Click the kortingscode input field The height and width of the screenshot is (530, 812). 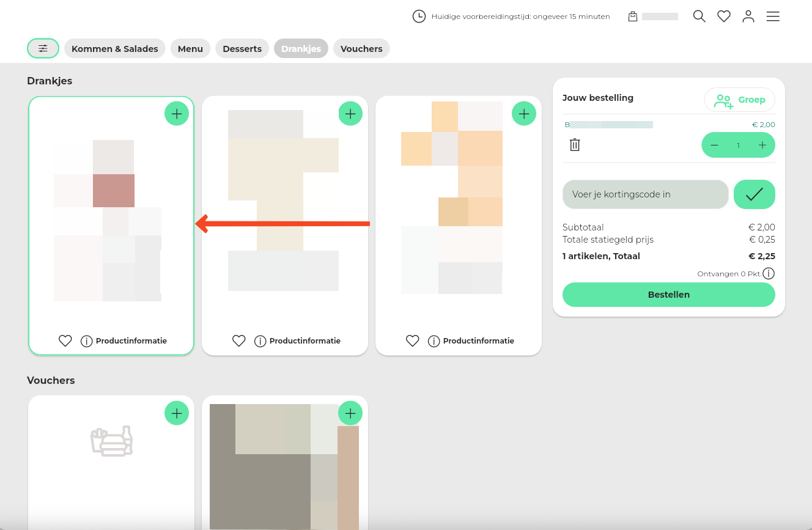[x=645, y=194]
